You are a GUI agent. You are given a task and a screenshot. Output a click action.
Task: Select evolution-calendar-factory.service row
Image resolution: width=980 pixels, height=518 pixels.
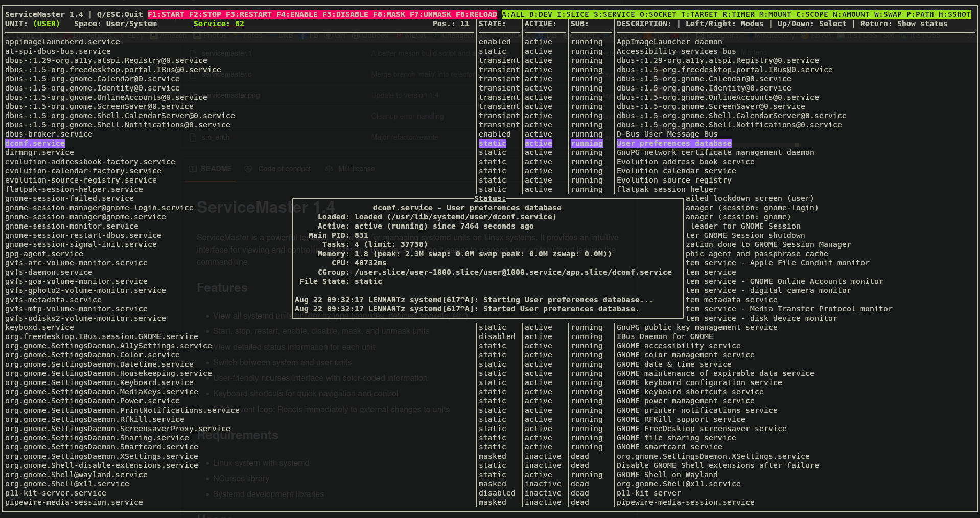[x=83, y=171]
